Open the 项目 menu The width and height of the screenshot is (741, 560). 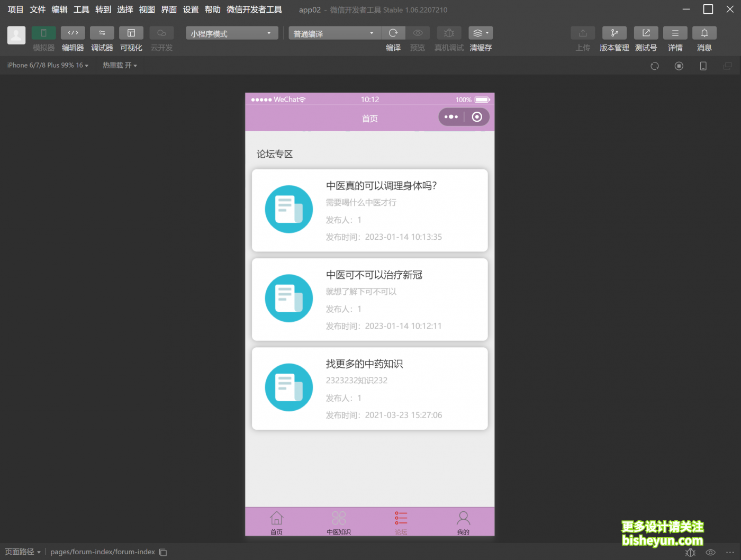point(16,10)
